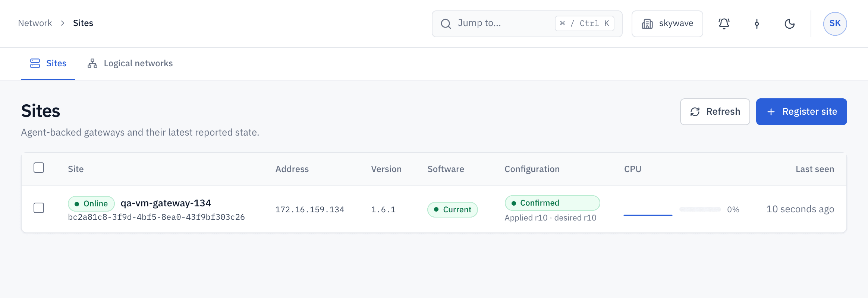Check the qa-vm-gateway-134 row checkbox

tap(39, 208)
